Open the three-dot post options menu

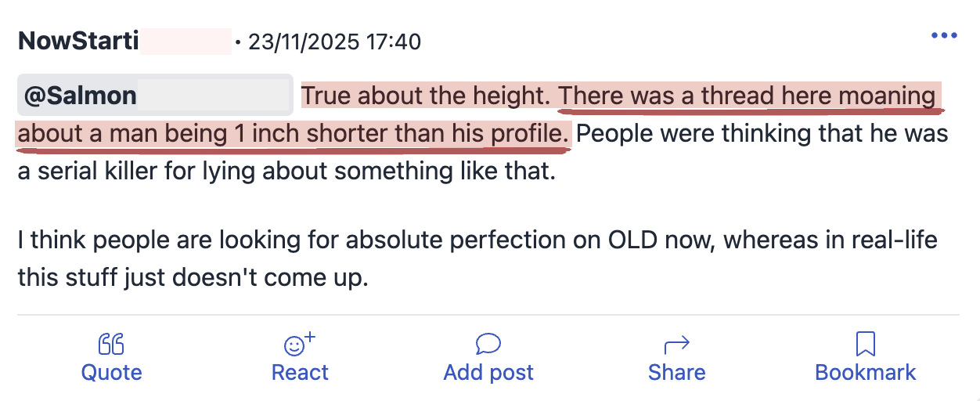click(944, 36)
